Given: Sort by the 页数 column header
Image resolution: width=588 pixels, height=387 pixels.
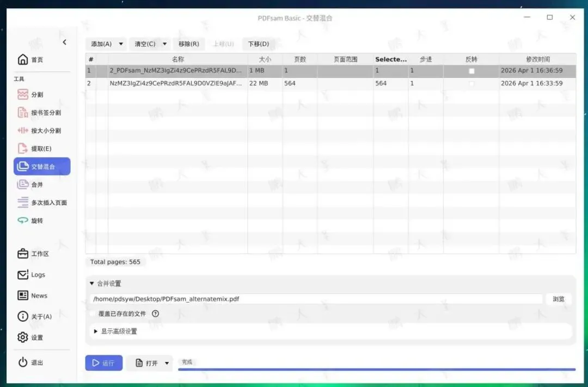Looking at the screenshot, I should pyautogui.click(x=299, y=59).
